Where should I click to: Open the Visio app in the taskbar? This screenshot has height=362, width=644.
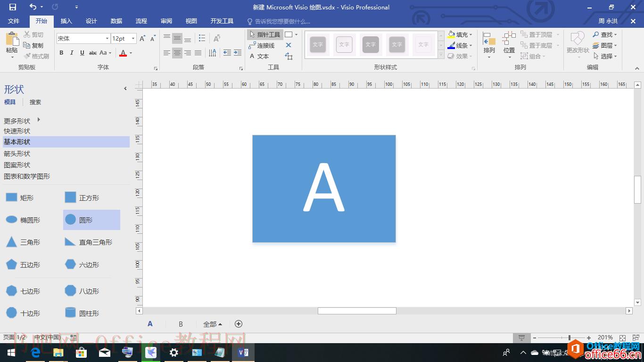point(243,352)
